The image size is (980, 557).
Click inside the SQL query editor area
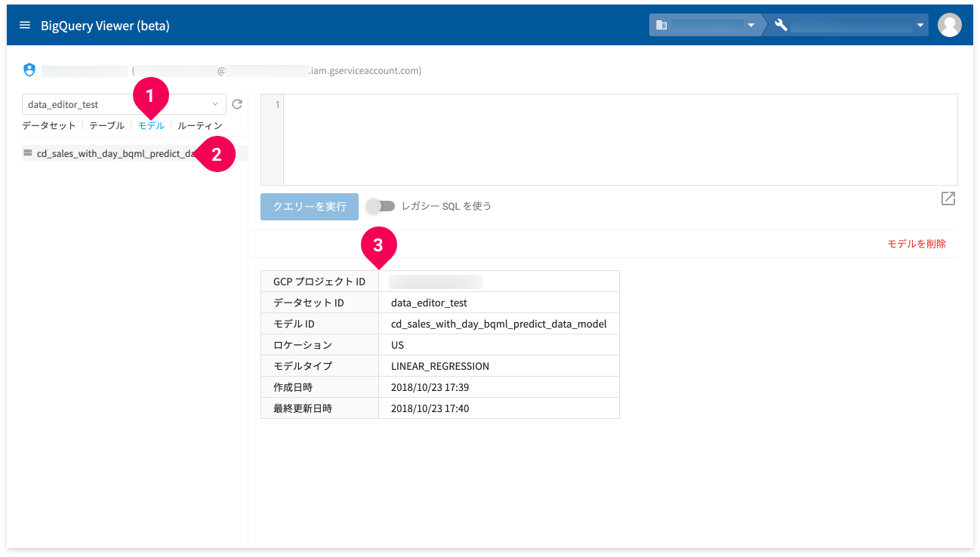coord(620,140)
